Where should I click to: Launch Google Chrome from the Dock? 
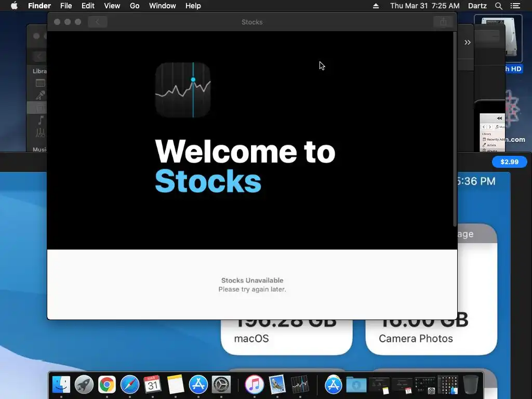click(x=107, y=384)
